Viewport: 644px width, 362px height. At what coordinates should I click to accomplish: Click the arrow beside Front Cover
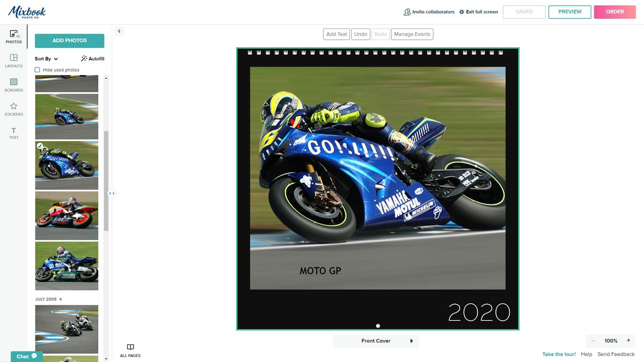tap(412, 341)
